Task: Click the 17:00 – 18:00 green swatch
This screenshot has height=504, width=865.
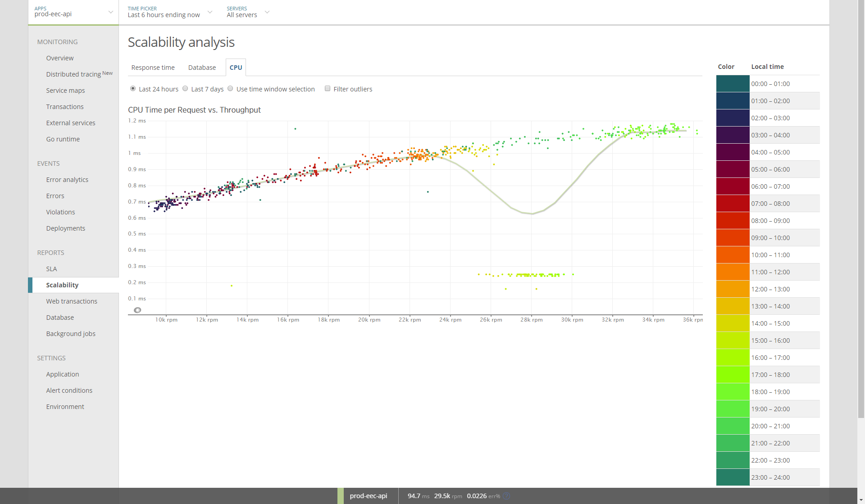Action: pyautogui.click(x=733, y=375)
